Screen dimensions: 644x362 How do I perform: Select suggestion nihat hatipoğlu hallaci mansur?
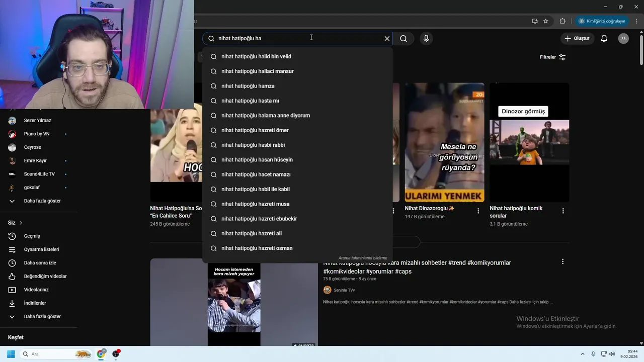pyautogui.click(x=297, y=71)
